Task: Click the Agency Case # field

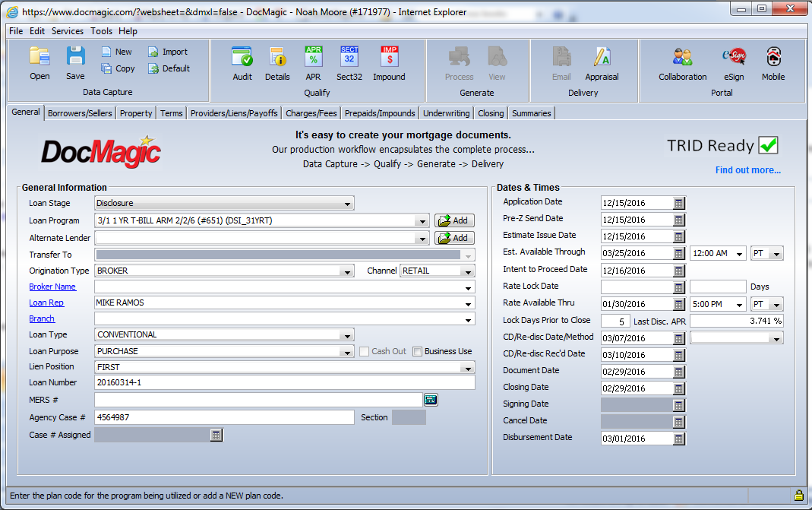Action: [224, 417]
